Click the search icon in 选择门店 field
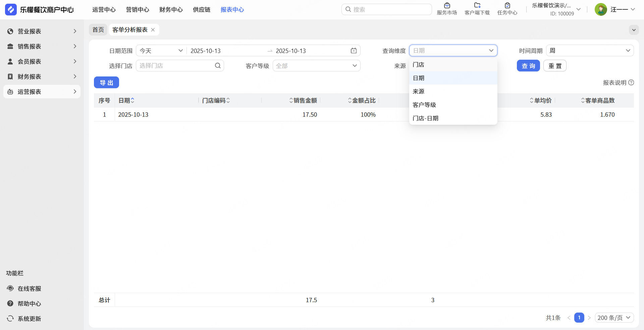 click(218, 66)
